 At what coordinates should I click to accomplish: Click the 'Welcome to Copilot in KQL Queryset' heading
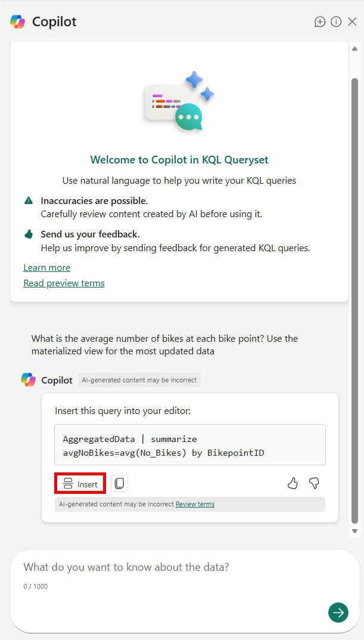click(x=179, y=160)
